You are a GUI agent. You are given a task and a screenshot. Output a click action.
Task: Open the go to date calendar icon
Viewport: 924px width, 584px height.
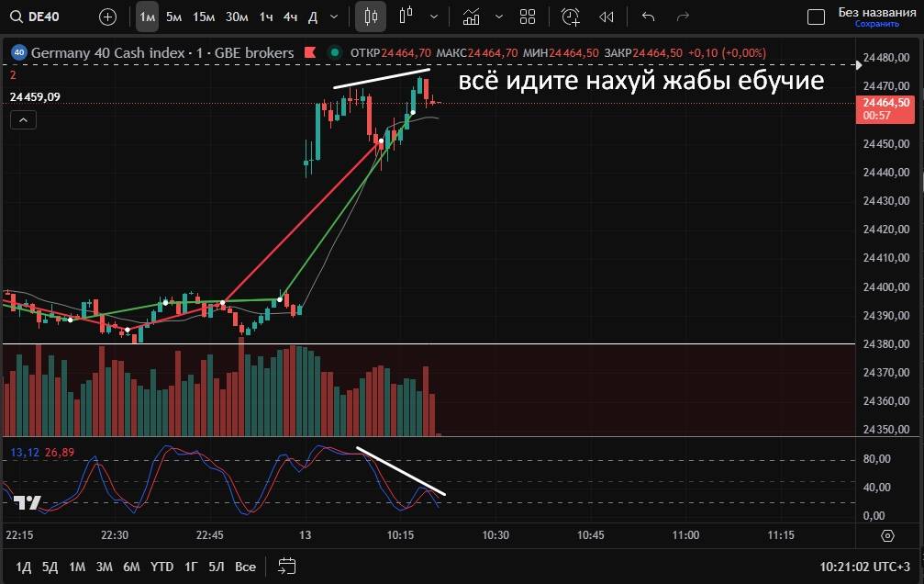click(x=286, y=566)
